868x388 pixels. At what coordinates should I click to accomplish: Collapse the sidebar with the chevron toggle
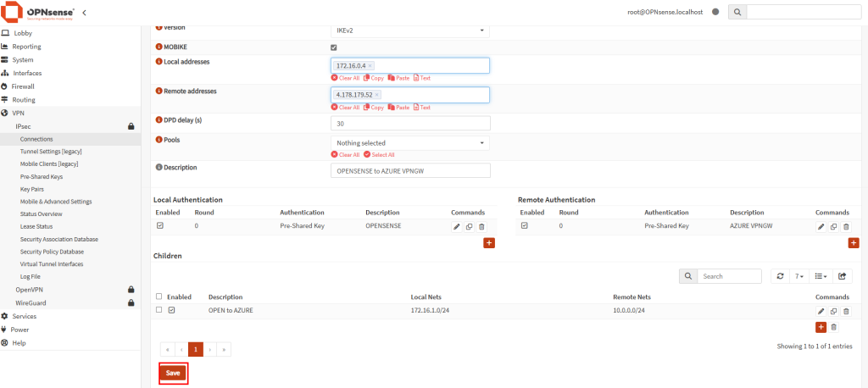coord(84,12)
